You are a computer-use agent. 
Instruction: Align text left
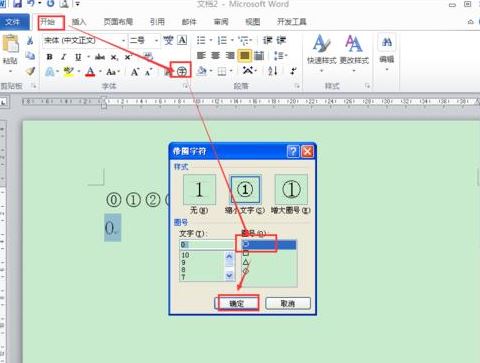201,55
